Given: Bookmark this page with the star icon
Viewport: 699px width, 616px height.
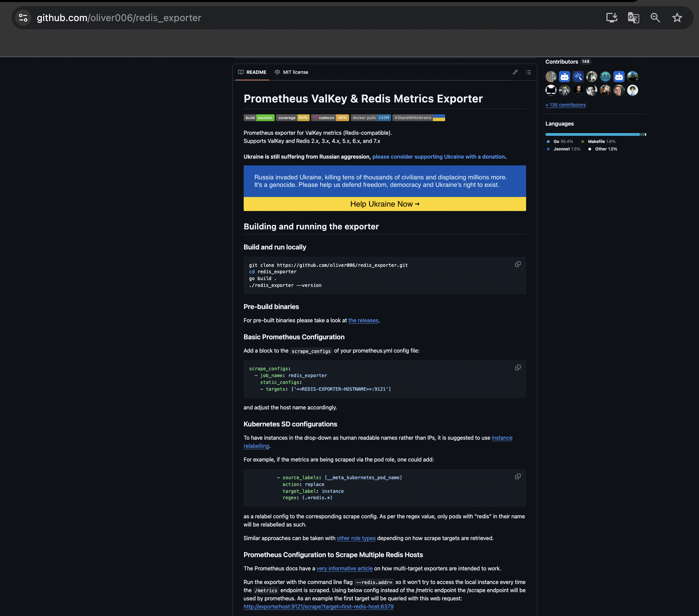Looking at the screenshot, I should tap(677, 17).
